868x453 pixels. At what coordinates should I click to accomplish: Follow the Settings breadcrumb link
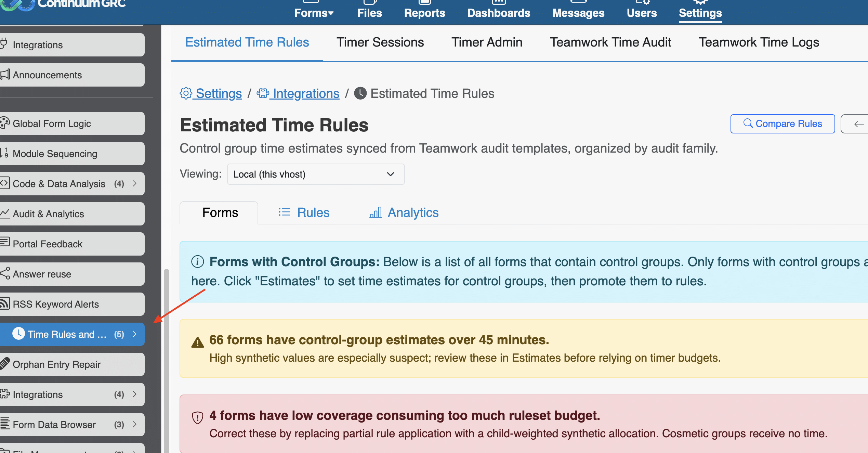(211, 93)
